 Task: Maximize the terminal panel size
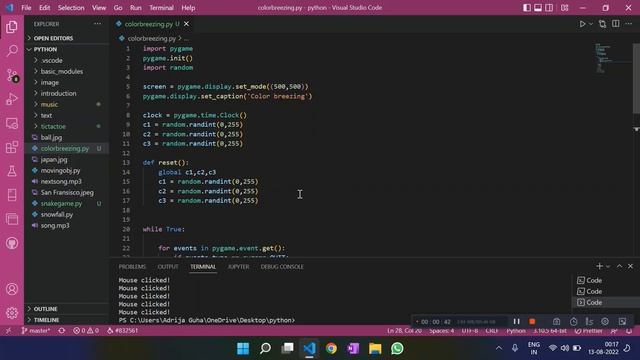619,266
